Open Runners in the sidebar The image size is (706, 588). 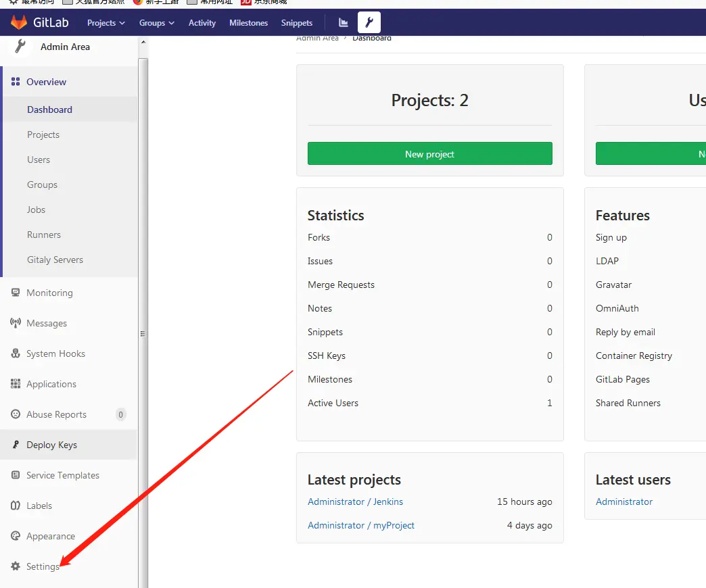click(44, 235)
